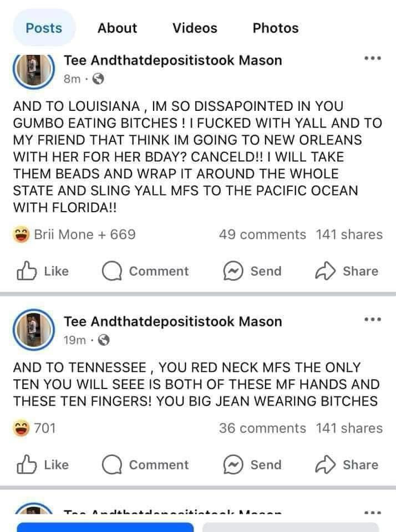Image resolution: width=396 pixels, height=532 pixels.
Task: View the 49 comments on Louisiana post
Action: [x=262, y=234]
